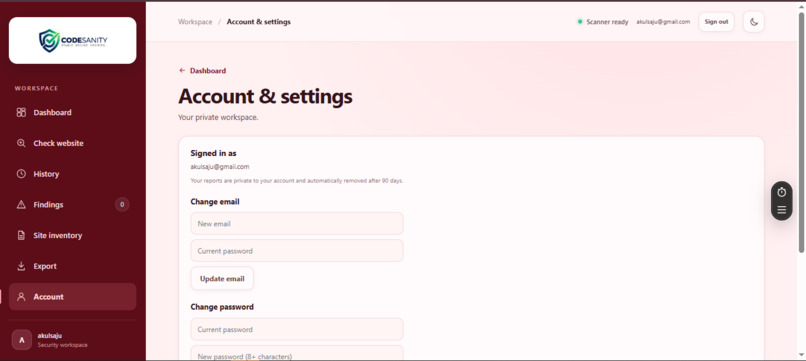Image resolution: width=806 pixels, height=361 pixels.
Task: Click the Change email heading
Action: [215, 202]
